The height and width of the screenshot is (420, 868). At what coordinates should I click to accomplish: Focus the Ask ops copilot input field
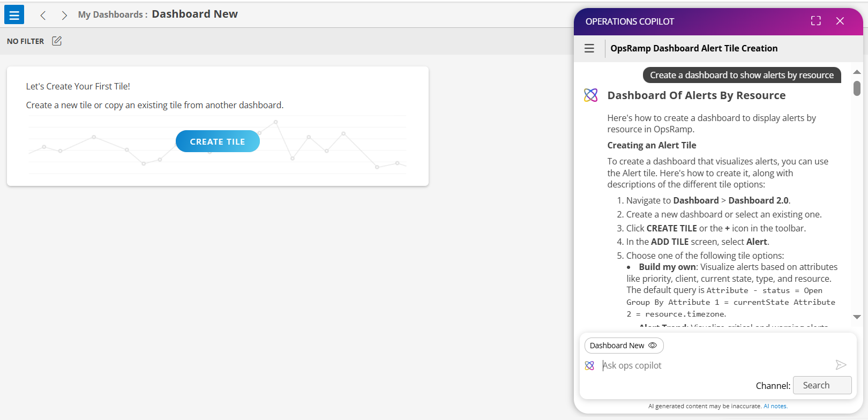point(715,365)
